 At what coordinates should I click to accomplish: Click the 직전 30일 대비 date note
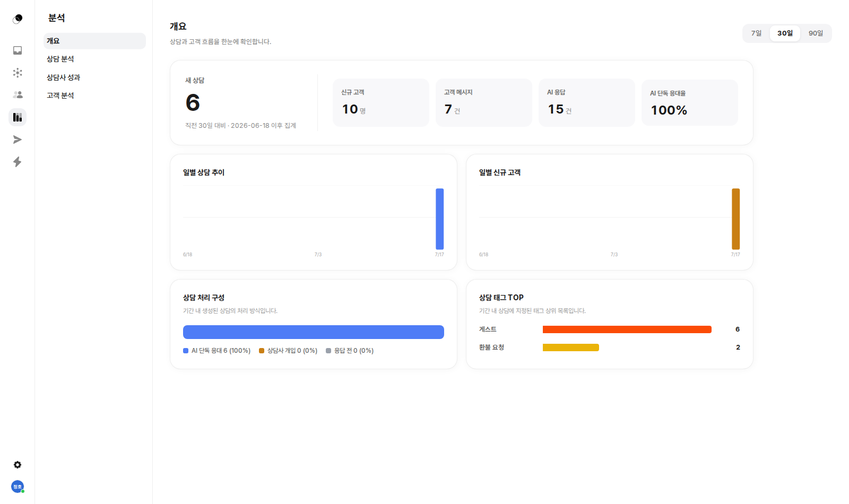click(240, 126)
